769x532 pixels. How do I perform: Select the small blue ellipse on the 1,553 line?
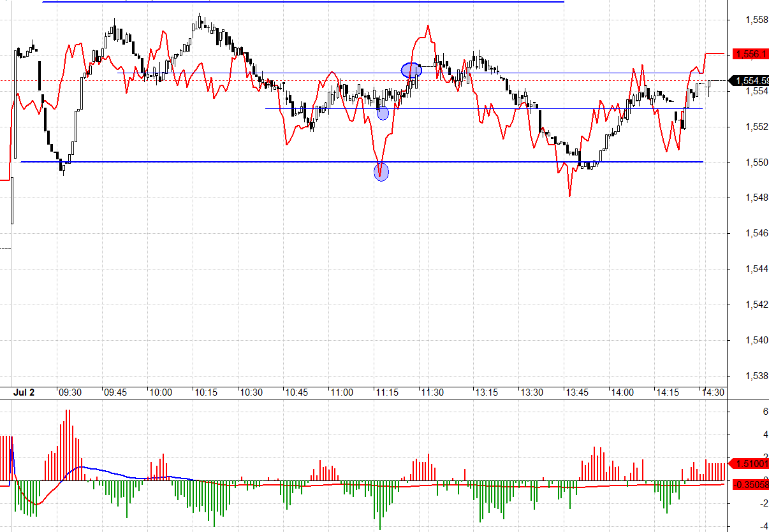pyautogui.click(x=383, y=113)
